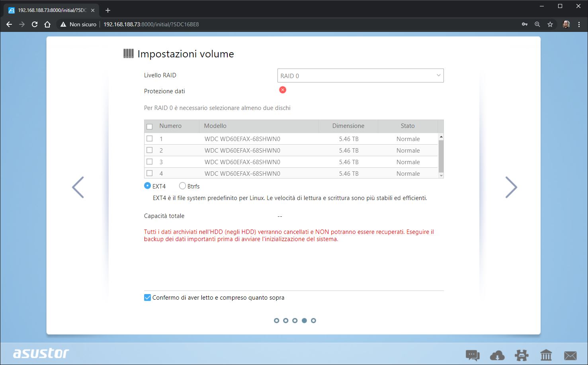
Task: Go to next step with right arrow
Action: [511, 187]
